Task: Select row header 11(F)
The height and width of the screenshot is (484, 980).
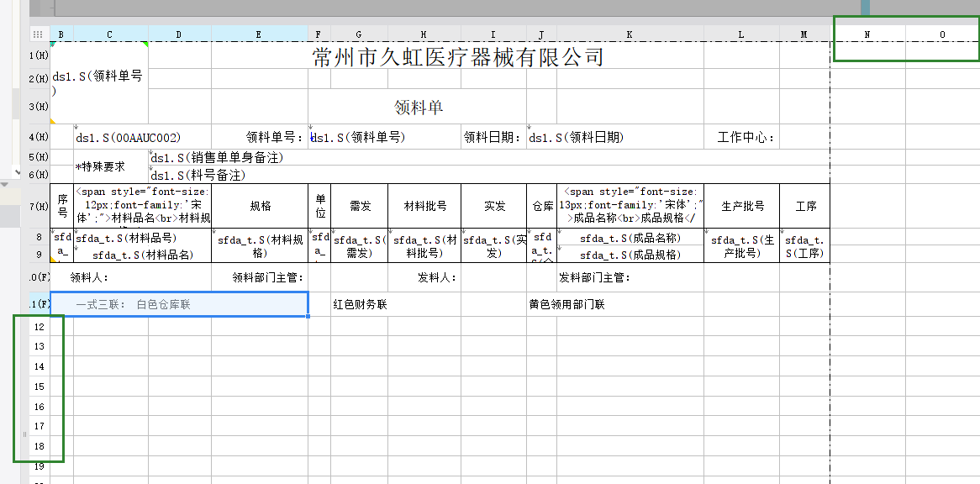Action: tap(40, 304)
